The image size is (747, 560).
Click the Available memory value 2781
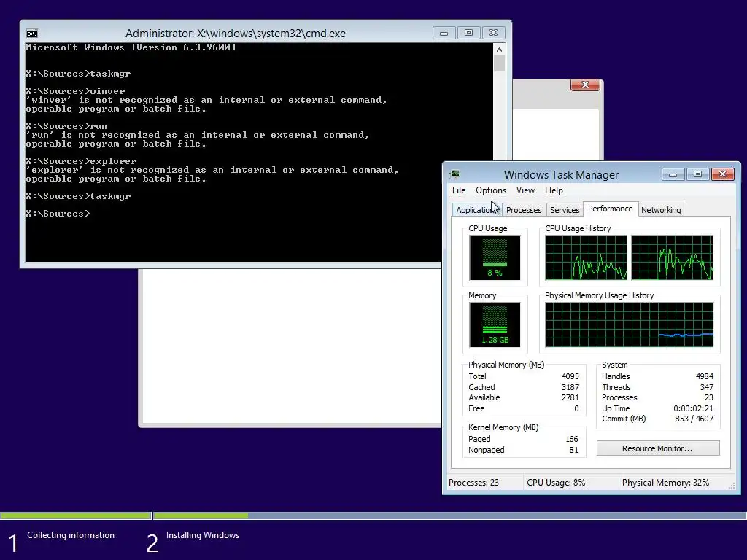pyautogui.click(x=570, y=397)
